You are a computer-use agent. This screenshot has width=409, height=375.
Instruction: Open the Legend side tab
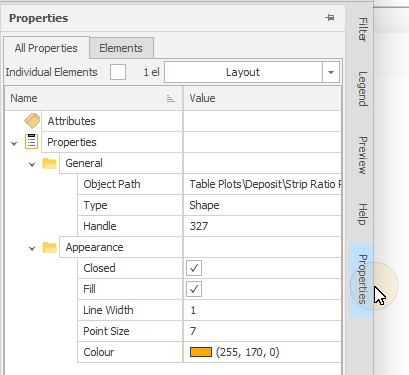(362, 89)
